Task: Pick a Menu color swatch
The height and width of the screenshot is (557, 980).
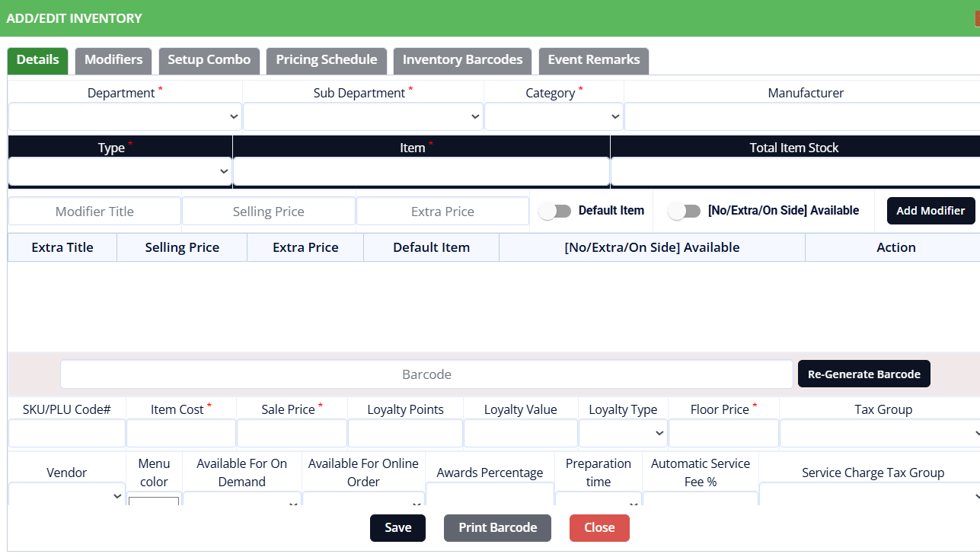Action: (154, 501)
